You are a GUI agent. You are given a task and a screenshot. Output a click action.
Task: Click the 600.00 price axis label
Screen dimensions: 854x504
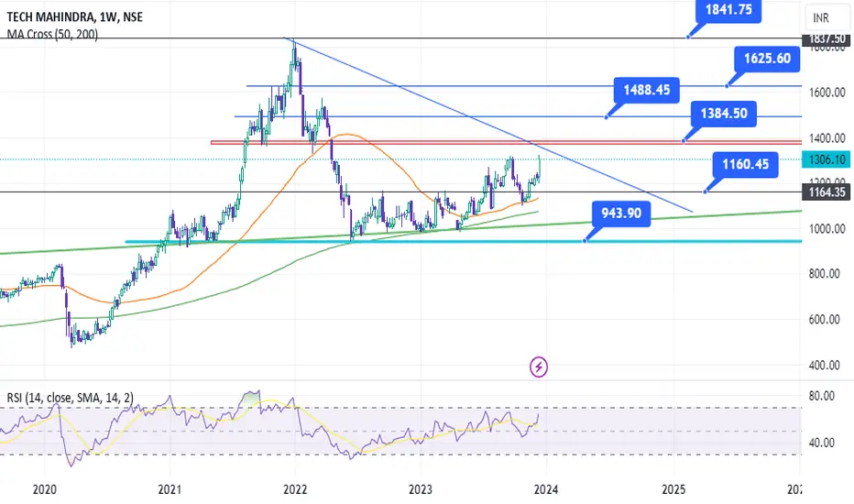click(x=824, y=319)
